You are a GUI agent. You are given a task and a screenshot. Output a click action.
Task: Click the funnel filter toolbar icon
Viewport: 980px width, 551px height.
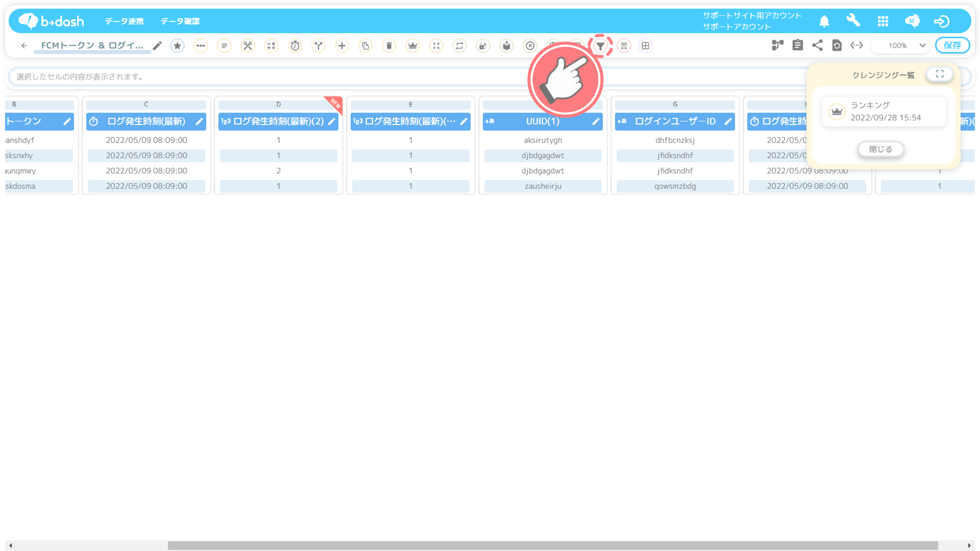click(x=600, y=46)
